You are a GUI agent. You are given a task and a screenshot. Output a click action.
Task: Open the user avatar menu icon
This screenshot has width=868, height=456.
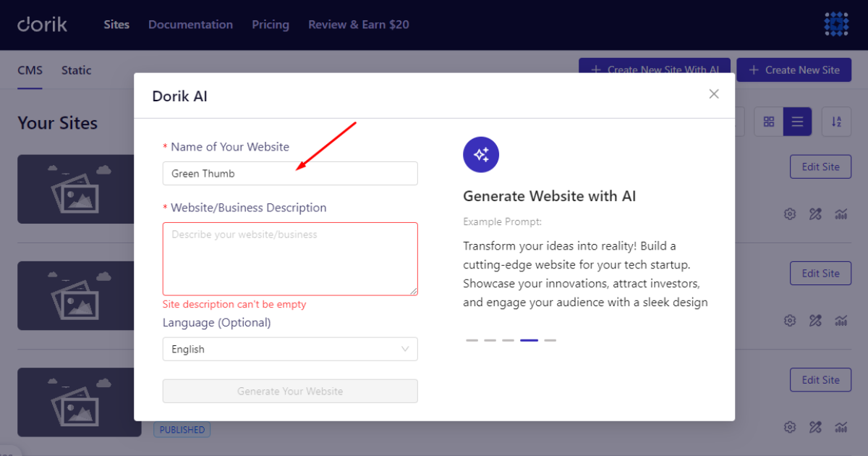pos(836,25)
